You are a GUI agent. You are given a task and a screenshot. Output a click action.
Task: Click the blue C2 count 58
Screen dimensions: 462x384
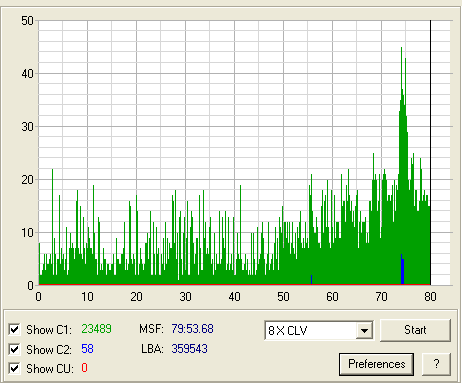(87, 349)
